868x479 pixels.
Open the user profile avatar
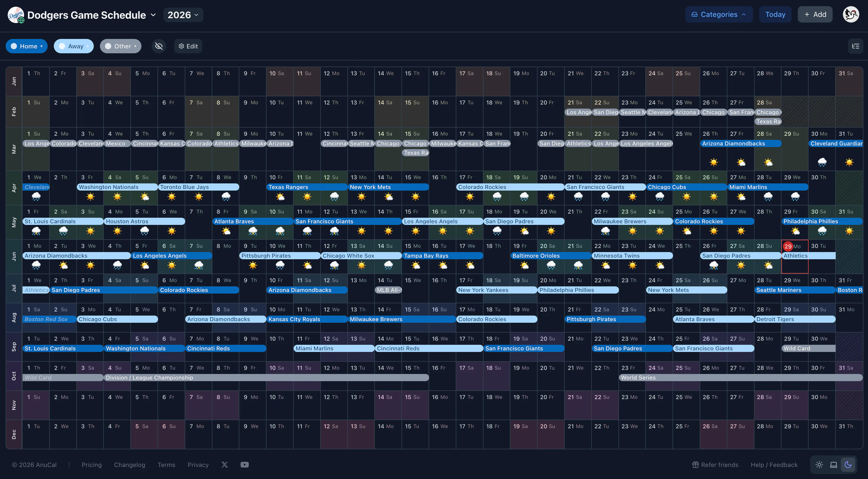[x=851, y=15]
